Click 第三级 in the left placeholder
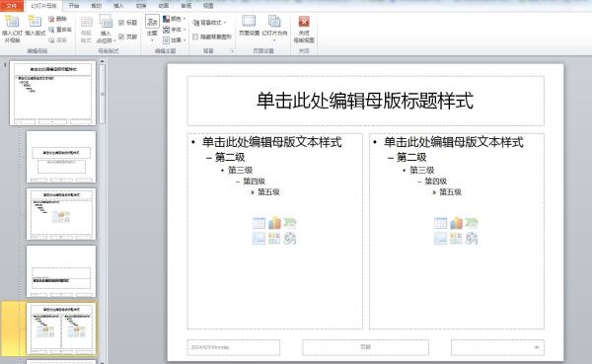This screenshot has width=592, height=364. (x=240, y=170)
